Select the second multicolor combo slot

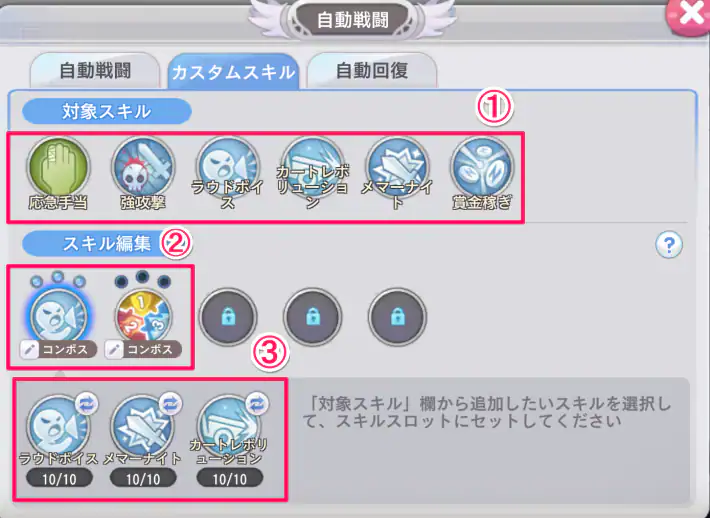pos(143,315)
